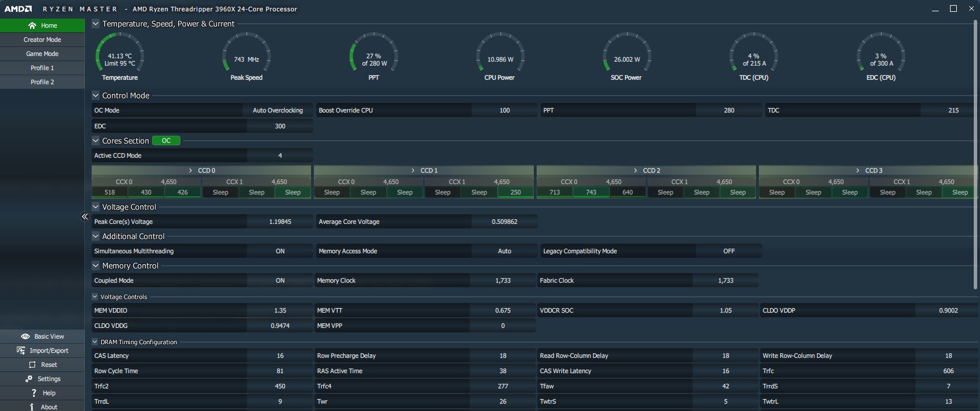The height and width of the screenshot is (411, 980).
Task: Collapse Temperature, Speed, Power & Current section
Action: click(x=96, y=24)
